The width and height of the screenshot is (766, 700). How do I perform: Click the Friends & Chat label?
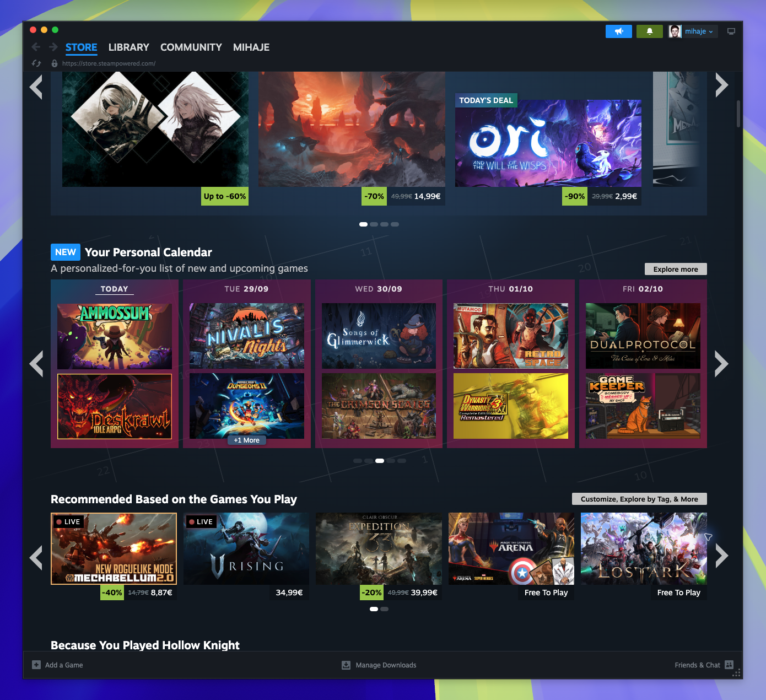tap(697, 665)
